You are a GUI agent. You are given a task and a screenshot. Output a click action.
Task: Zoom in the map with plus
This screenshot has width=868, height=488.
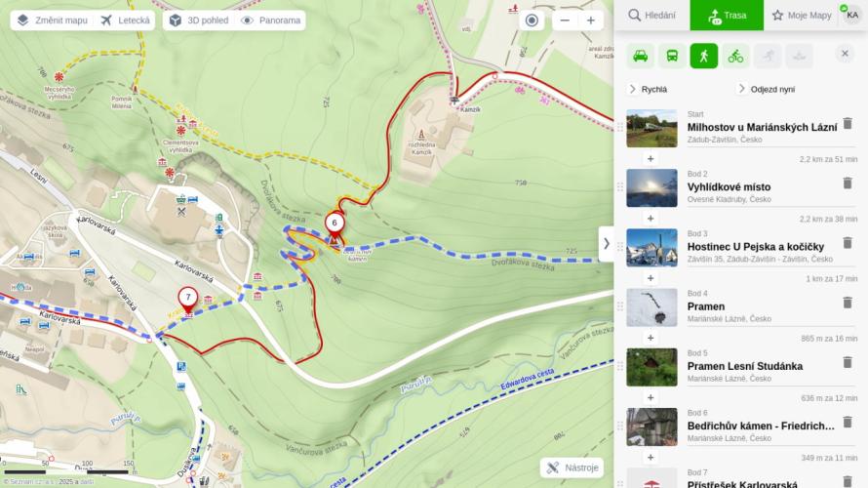[591, 20]
